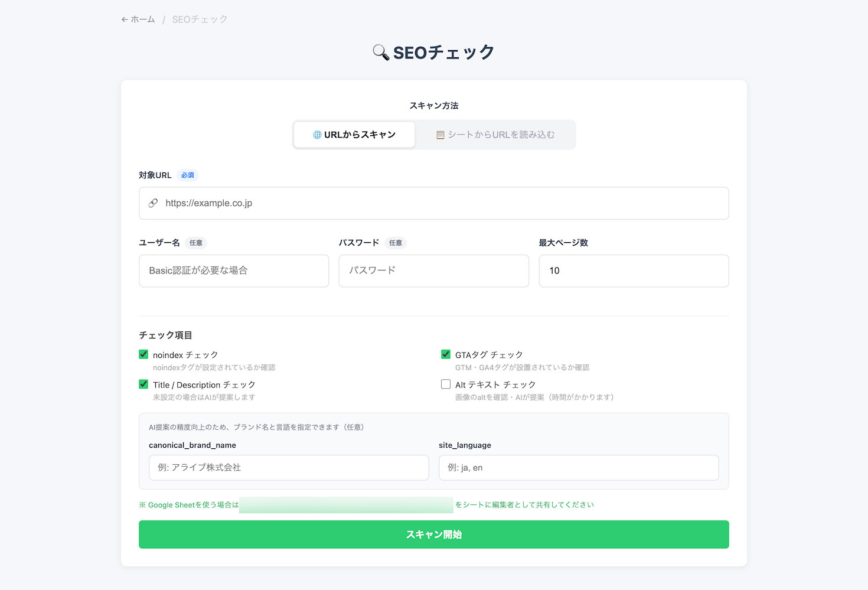This screenshot has width=868, height=590.
Task: Click the link icon in the URL field
Action: click(x=153, y=203)
